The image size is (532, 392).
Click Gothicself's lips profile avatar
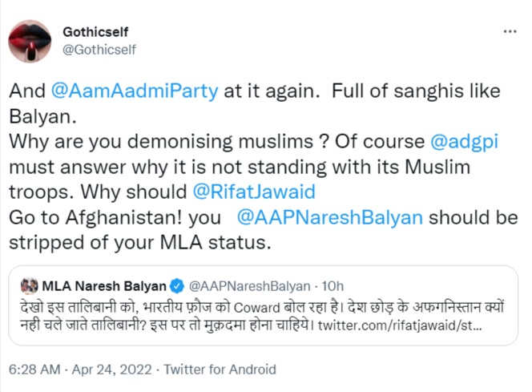pyautogui.click(x=30, y=41)
